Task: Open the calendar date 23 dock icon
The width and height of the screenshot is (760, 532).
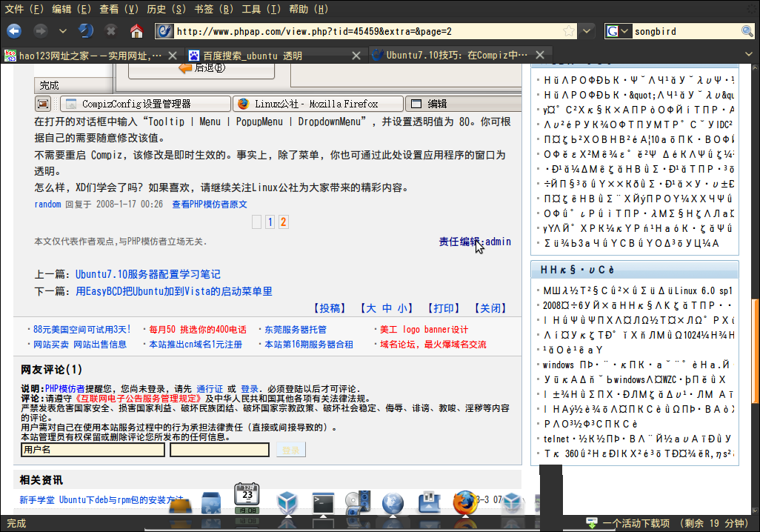Action: click(247, 496)
